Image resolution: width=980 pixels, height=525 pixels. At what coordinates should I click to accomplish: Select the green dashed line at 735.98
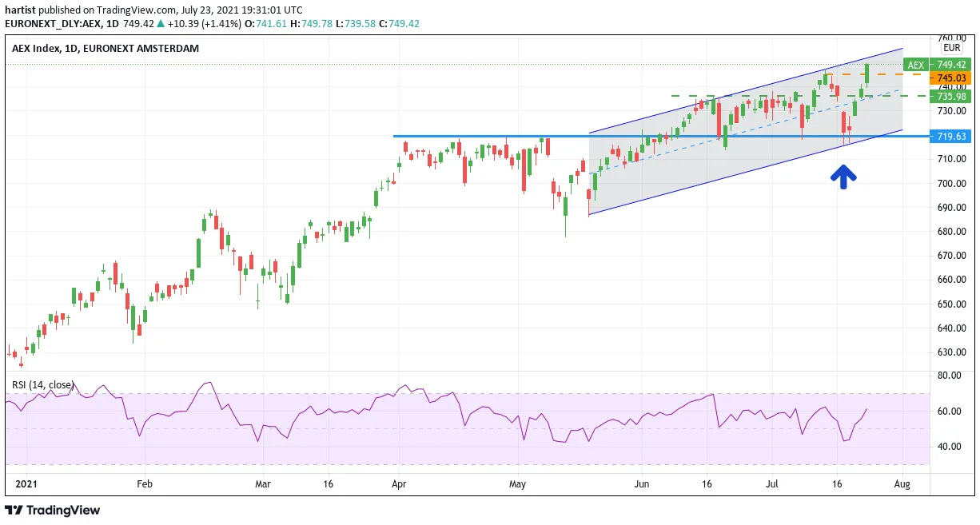801,96
